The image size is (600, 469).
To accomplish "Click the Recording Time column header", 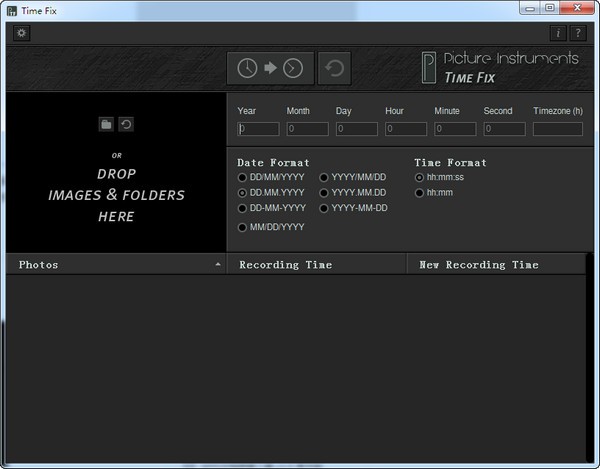I will tap(316, 265).
